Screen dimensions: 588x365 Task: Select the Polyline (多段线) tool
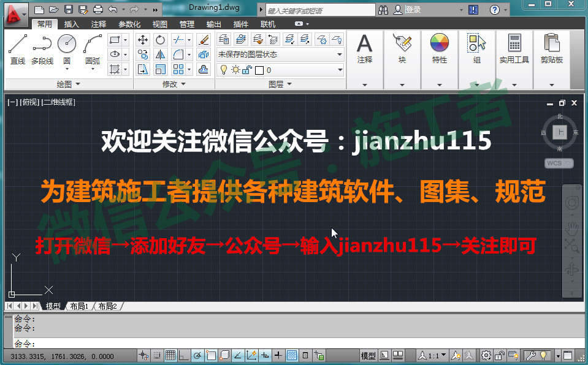click(x=42, y=49)
